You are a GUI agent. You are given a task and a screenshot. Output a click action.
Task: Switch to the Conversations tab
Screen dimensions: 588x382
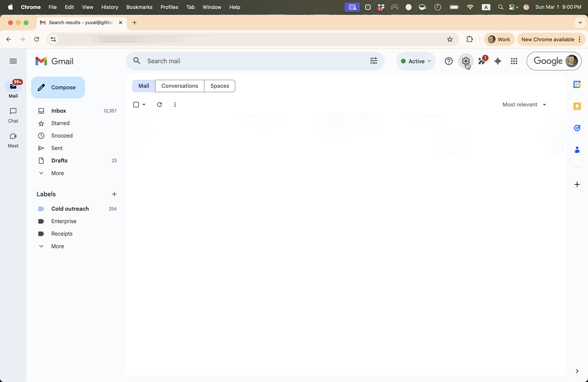point(180,86)
